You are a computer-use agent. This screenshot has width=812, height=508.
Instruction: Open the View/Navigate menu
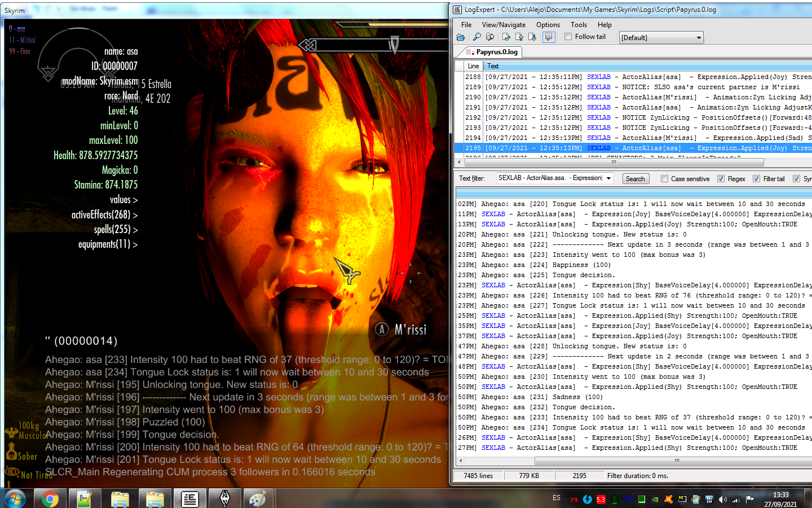[x=504, y=25]
